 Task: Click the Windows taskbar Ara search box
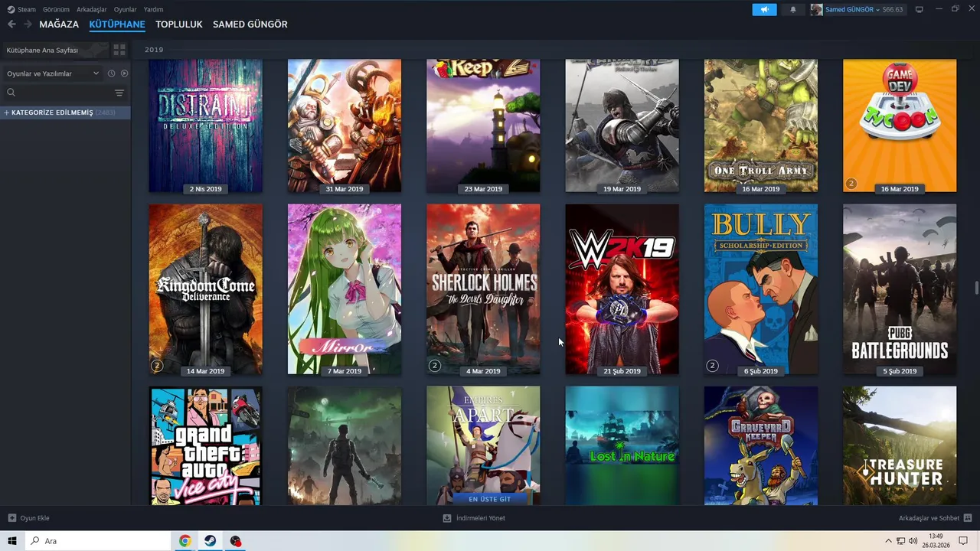coord(98,541)
